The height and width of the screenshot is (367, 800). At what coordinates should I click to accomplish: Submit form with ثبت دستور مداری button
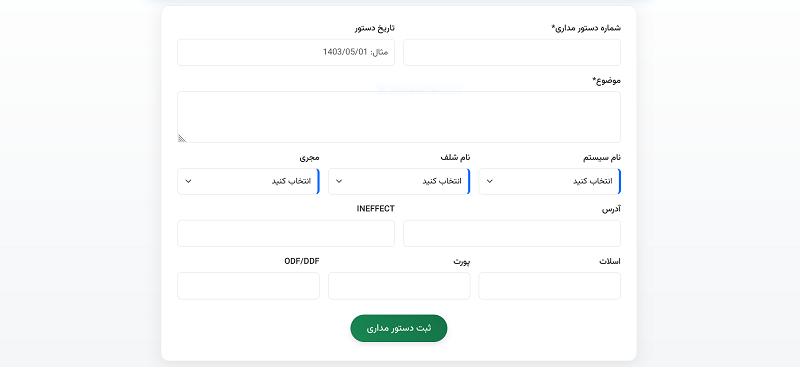[x=399, y=328]
